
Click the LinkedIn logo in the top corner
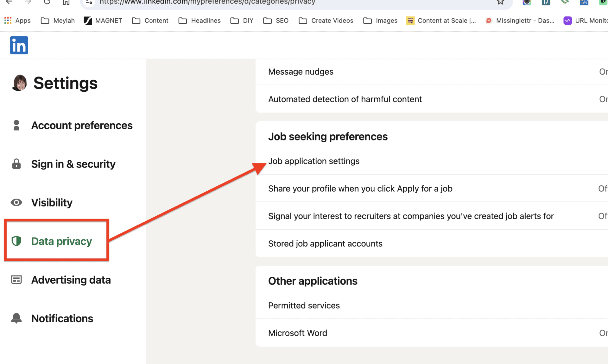click(x=19, y=45)
